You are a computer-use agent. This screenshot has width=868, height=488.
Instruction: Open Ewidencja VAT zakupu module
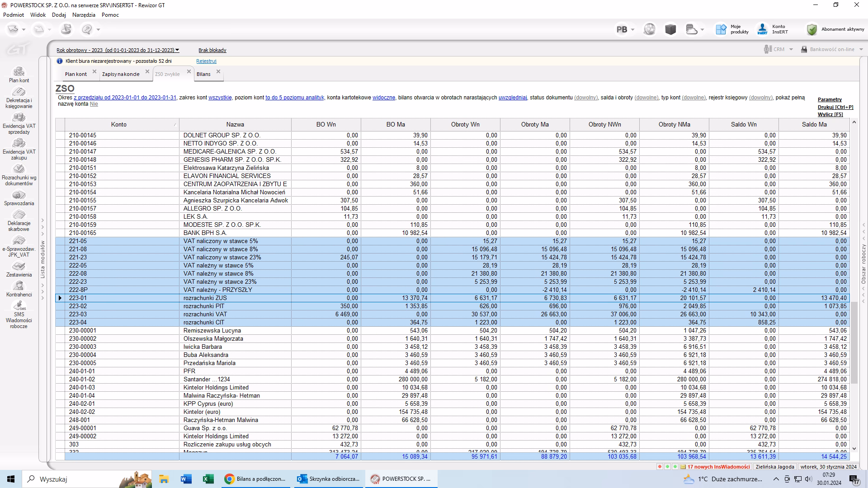(19, 150)
